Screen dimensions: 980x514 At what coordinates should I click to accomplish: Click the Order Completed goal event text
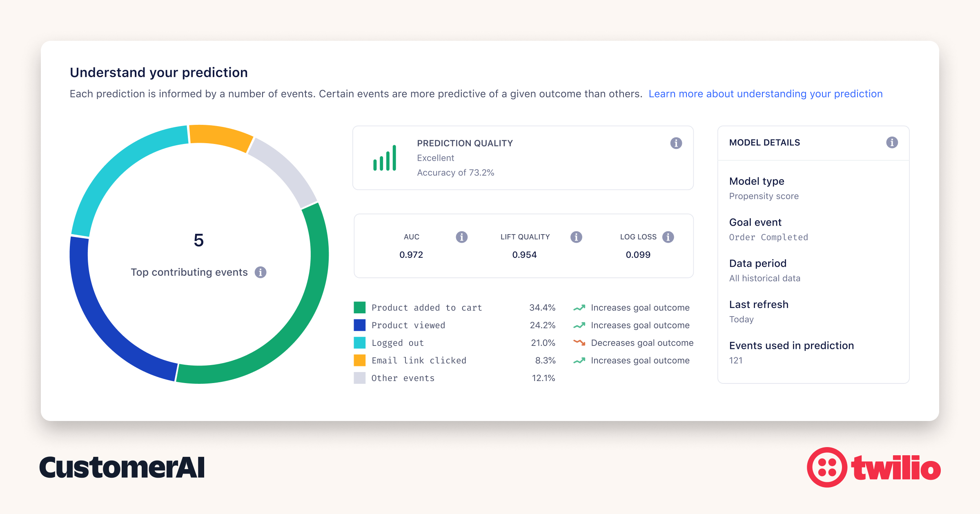point(768,237)
